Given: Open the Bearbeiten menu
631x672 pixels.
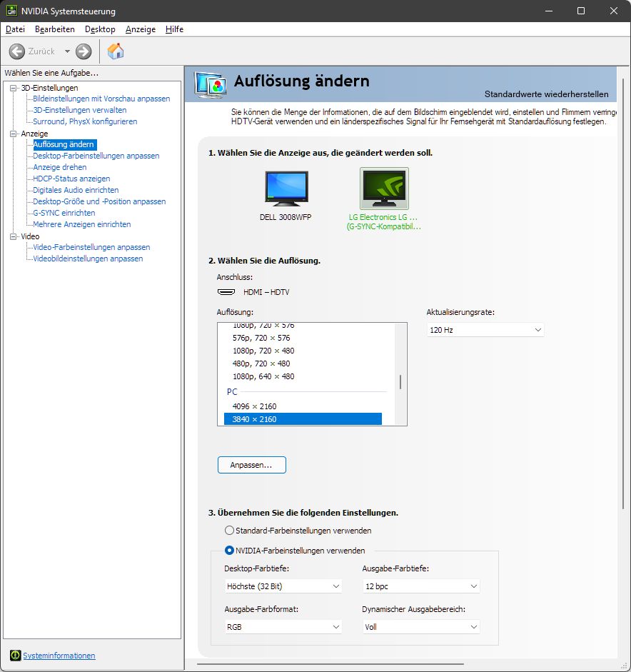Looking at the screenshot, I should (x=55, y=29).
